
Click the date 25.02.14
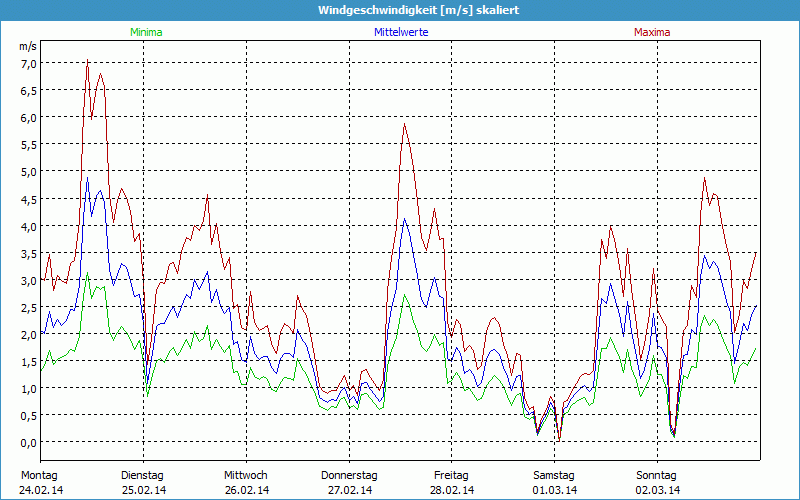click(x=144, y=490)
